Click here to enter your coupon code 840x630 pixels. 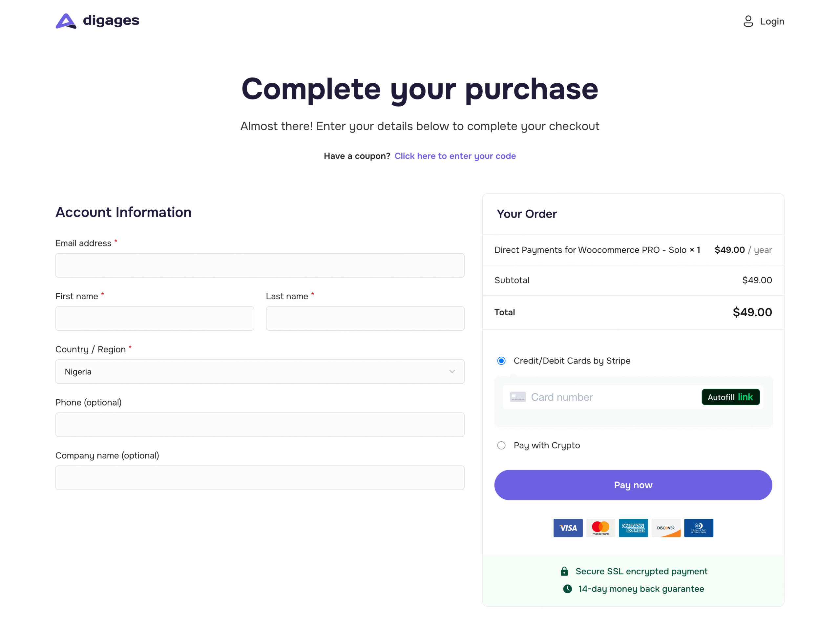pyautogui.click(x=455, y=156)
